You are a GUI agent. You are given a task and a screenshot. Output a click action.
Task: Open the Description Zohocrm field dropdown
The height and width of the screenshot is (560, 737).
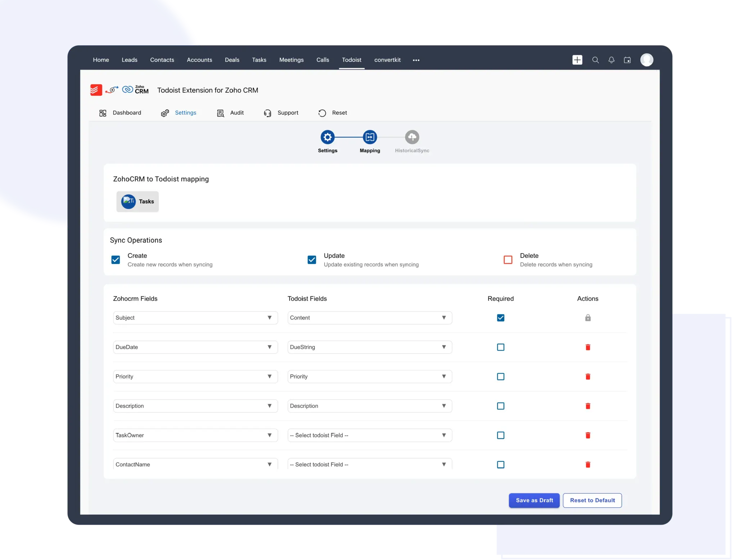(195, 406)
